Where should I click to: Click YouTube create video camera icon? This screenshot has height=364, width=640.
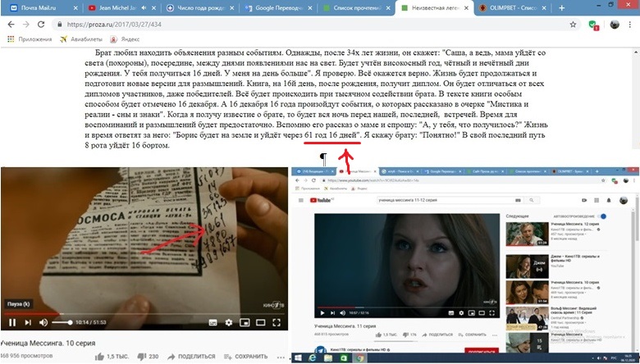584,200
